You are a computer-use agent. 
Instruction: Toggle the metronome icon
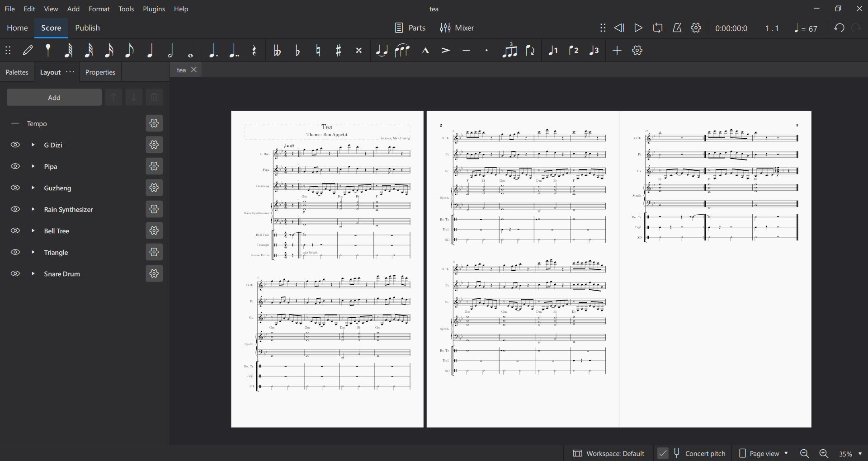pos(677,28)
